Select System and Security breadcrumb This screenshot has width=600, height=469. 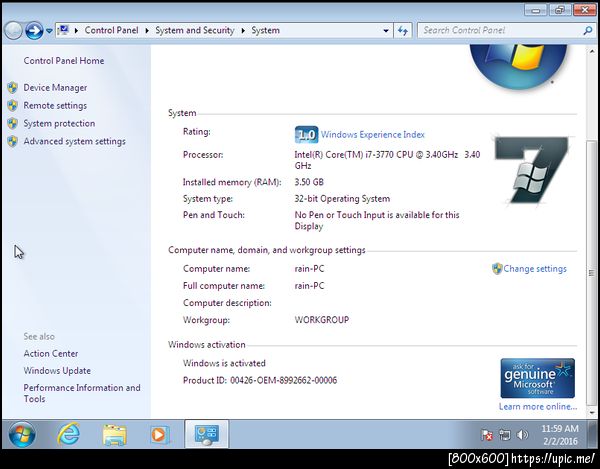click(x=194, y=30)
